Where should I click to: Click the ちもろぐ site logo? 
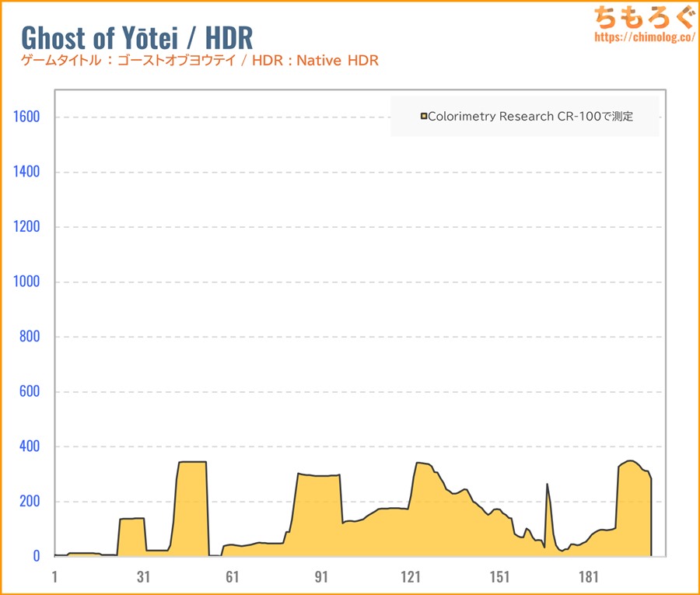[642, 17]
